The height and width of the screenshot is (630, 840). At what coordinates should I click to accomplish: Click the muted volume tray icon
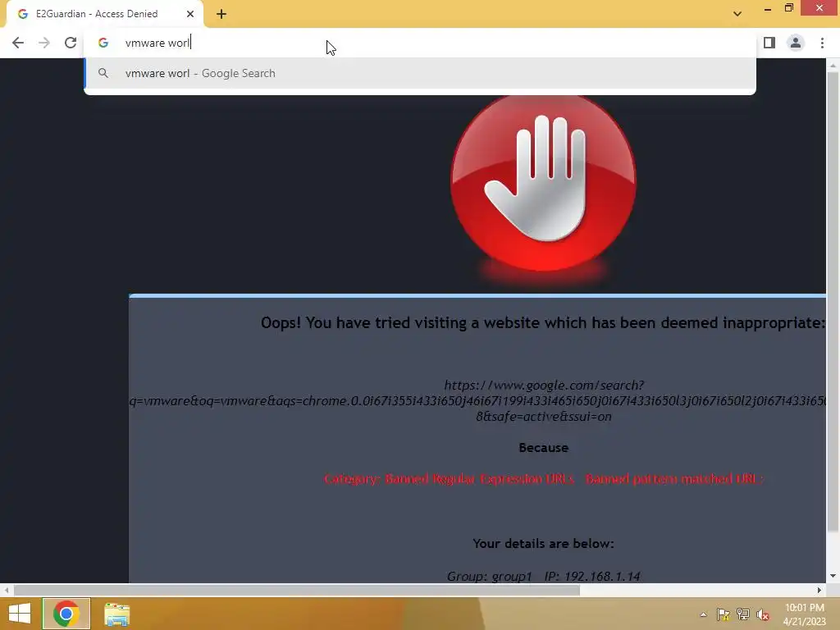[x=763, y=614]
